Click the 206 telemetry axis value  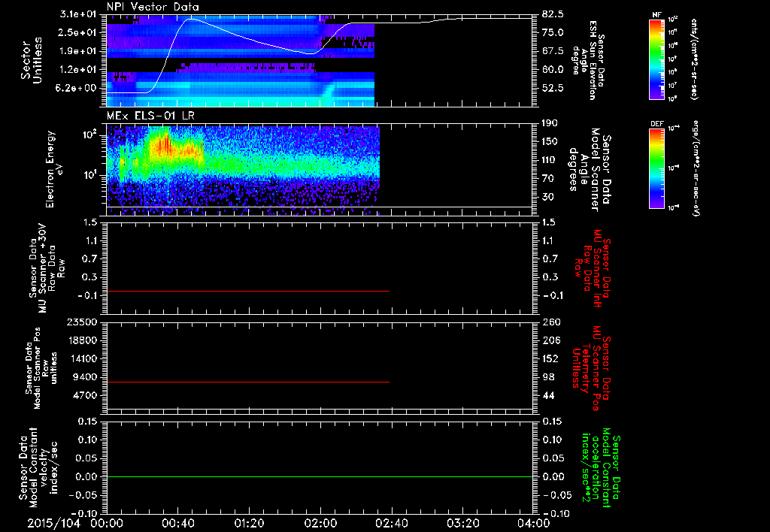550,340
